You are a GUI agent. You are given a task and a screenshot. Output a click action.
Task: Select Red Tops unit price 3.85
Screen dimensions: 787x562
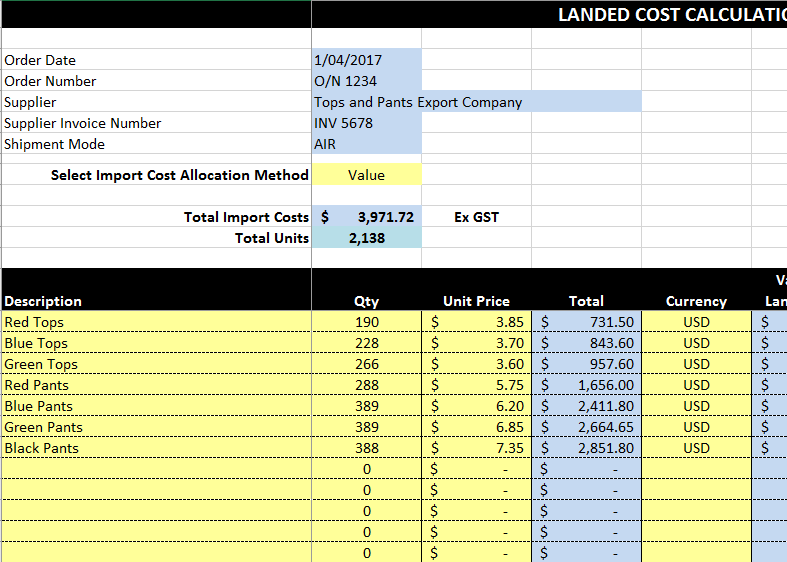point(476,322)
